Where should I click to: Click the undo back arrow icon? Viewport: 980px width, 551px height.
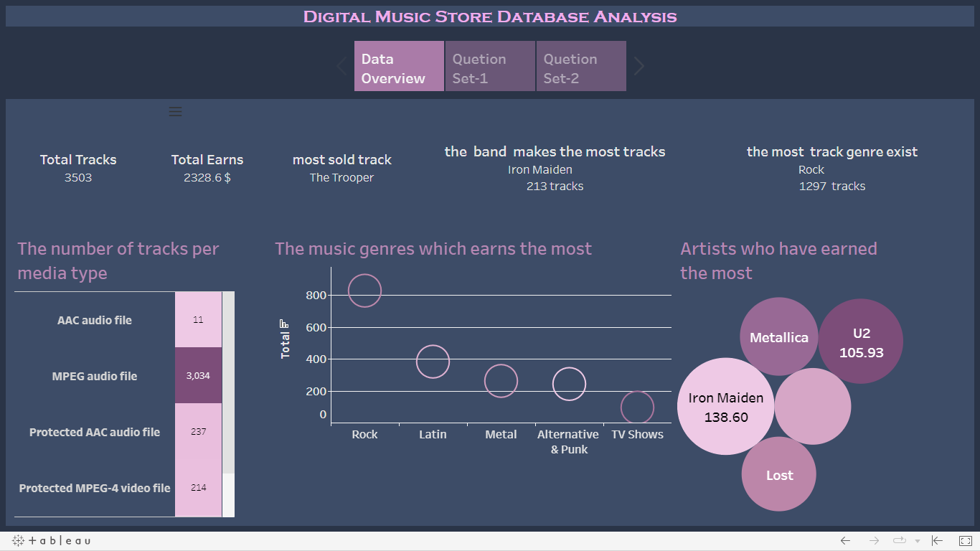click(x=845, y=541)
